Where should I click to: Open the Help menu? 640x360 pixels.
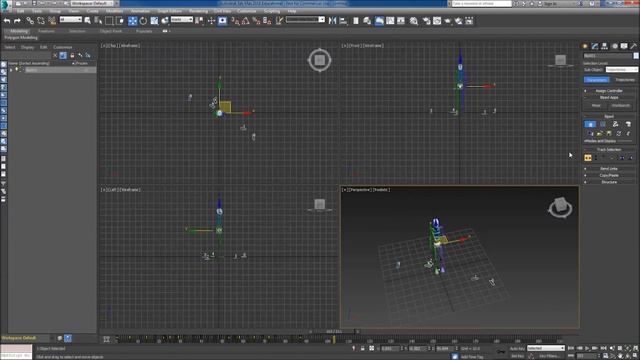[x=292, y=11]
